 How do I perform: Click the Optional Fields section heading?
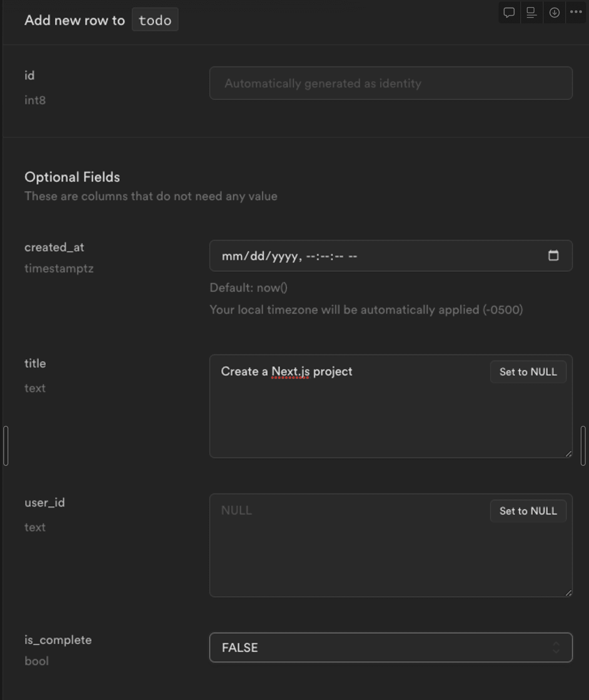point(72,177)
